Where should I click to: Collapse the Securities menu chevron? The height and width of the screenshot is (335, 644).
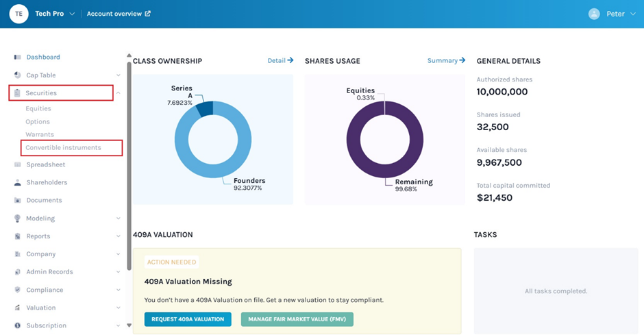tap(118, 93)
